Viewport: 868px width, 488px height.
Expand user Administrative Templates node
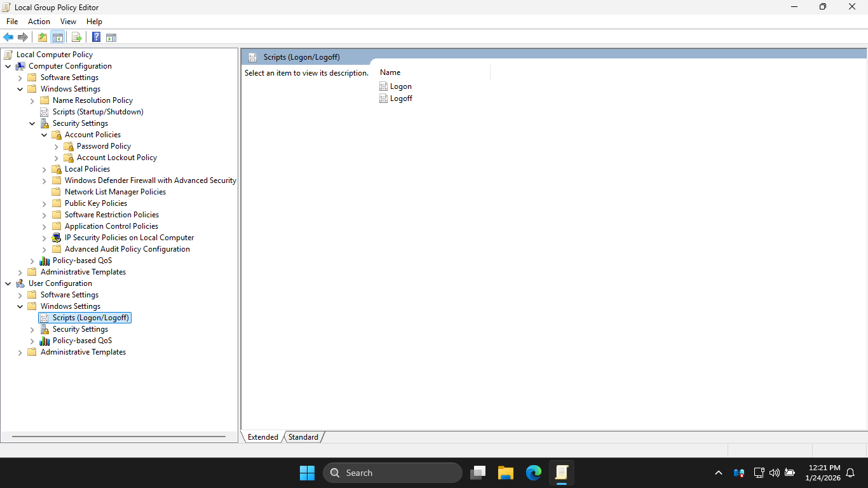pyautogui.click(x=20, y=353)
